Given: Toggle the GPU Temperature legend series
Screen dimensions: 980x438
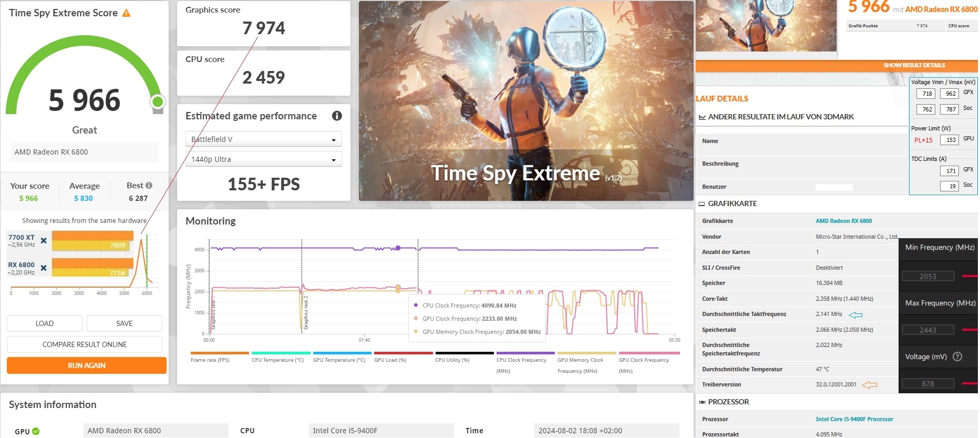Looking at the screenshot, I should tap(342, 358).
